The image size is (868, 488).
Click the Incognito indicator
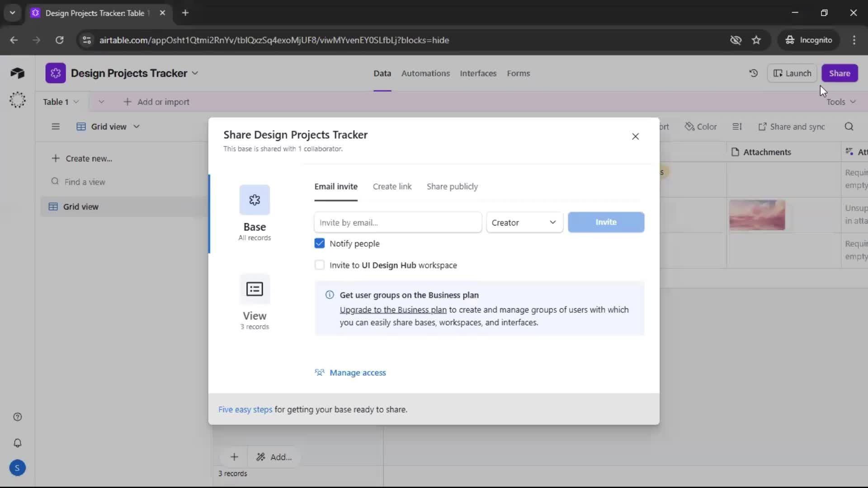[809, 40]
